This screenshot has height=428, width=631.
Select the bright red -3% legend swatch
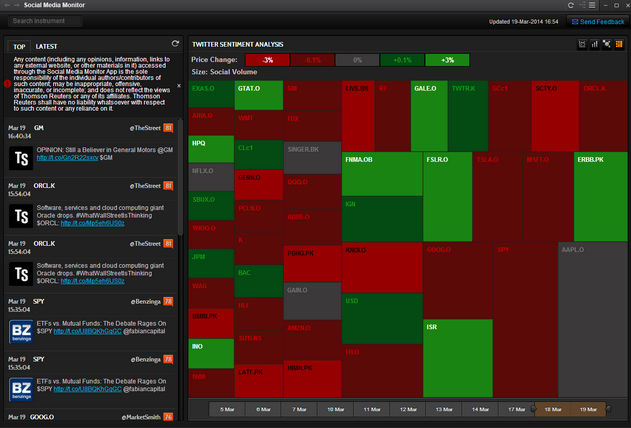[x=267, y=60]
